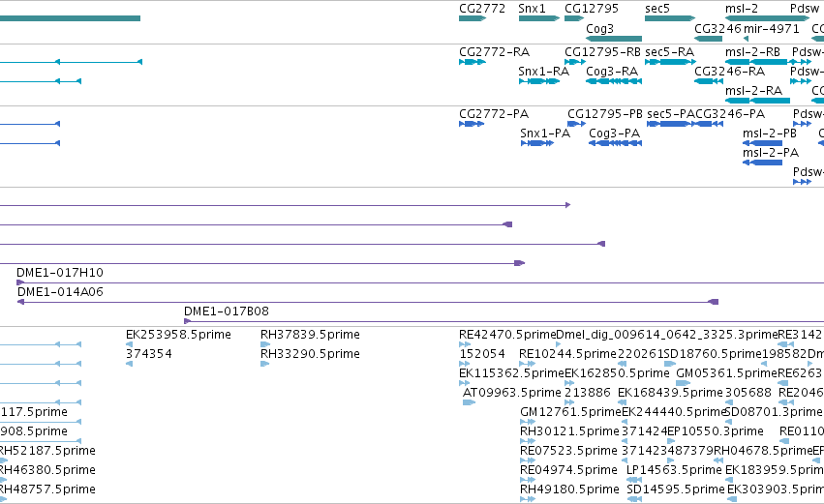Click EST 152054
The height and width of the screenshot is (504, 824).
click(465, 364)
